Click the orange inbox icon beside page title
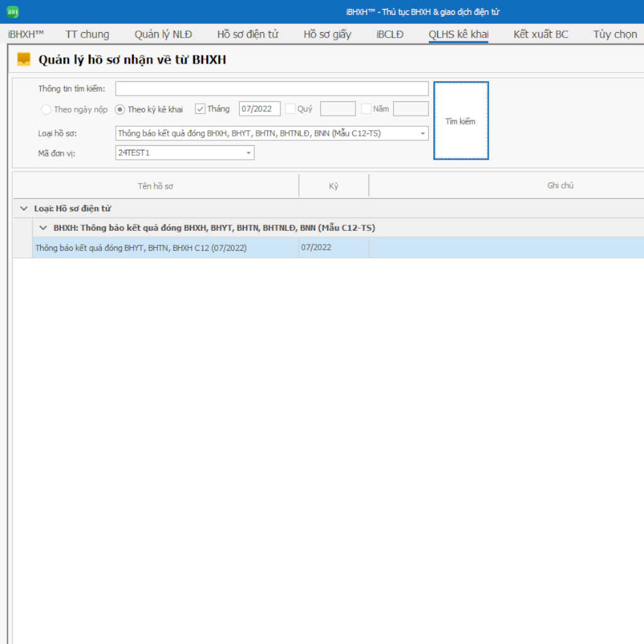The height and width of the screenshot is (644, 644). 24,60
